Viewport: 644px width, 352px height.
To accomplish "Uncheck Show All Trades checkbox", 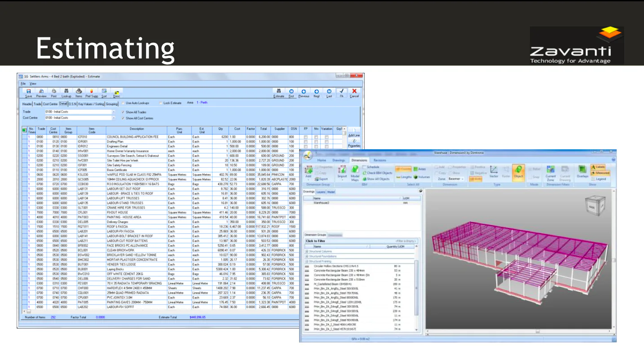I will pos(123,112).
